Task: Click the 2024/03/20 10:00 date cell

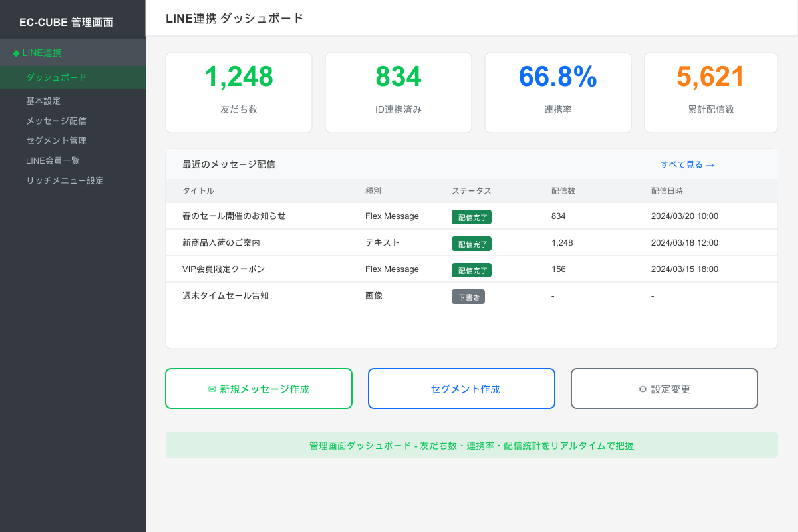Action: tap(685, 216)
